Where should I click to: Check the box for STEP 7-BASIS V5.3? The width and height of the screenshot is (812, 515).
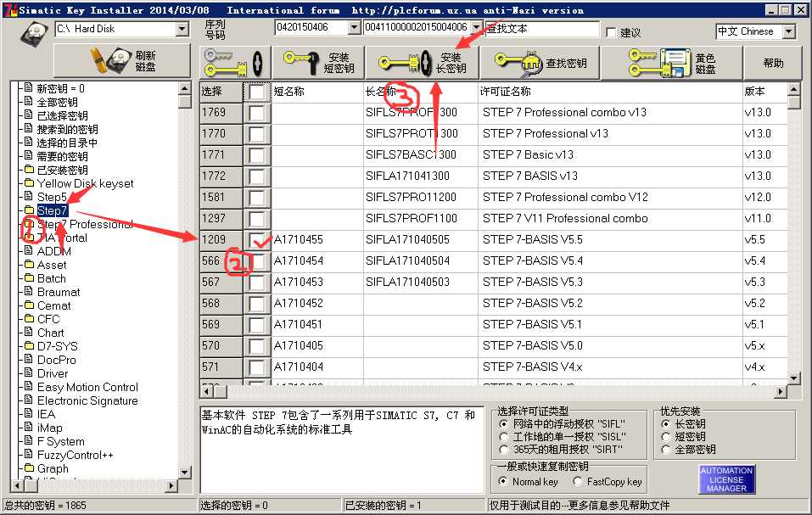coord(257,283)
